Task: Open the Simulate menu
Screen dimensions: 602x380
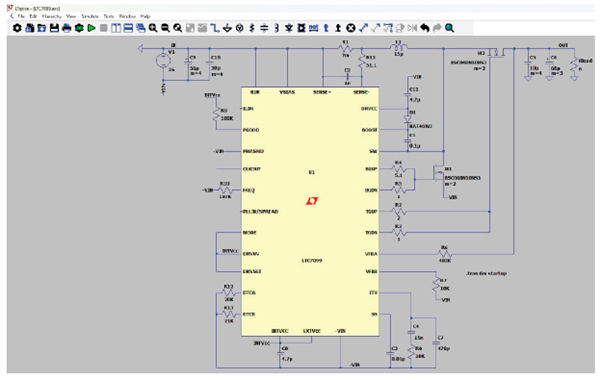Action: point(90,17)
